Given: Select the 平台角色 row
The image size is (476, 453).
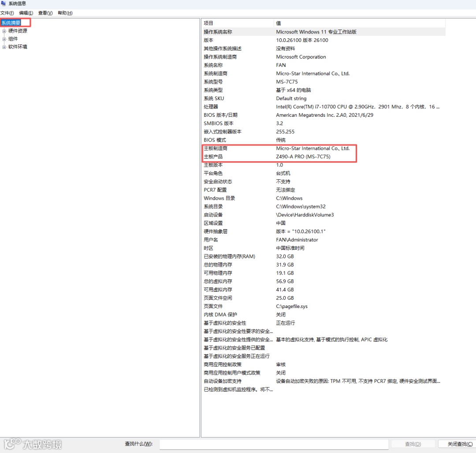Looking at the screenshot, I should click(324, 173).
